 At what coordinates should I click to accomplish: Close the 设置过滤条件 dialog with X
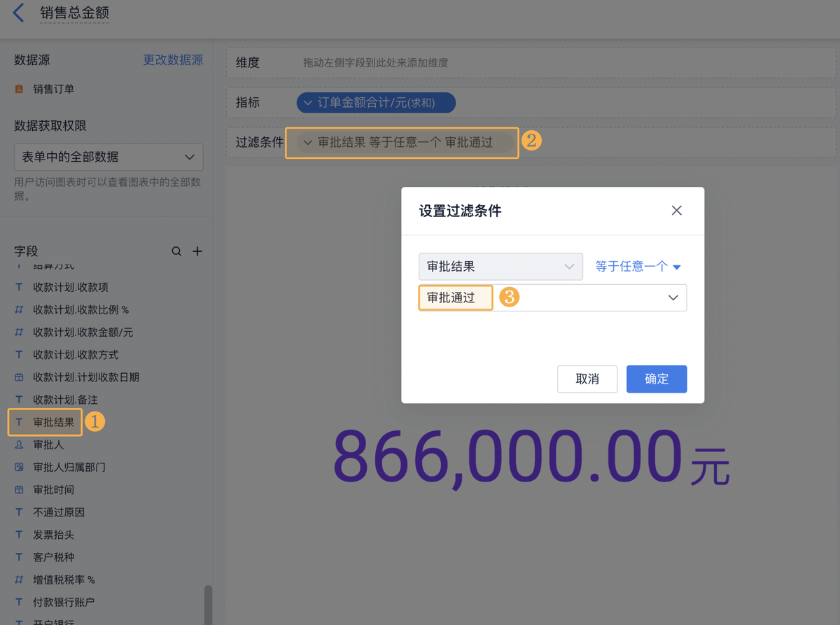click(676, 211)
